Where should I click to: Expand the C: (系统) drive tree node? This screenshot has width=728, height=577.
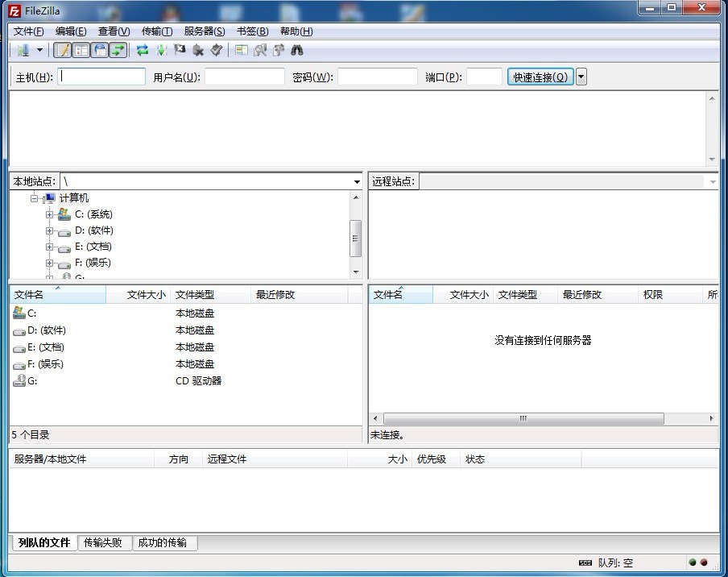tap(50, 214)
